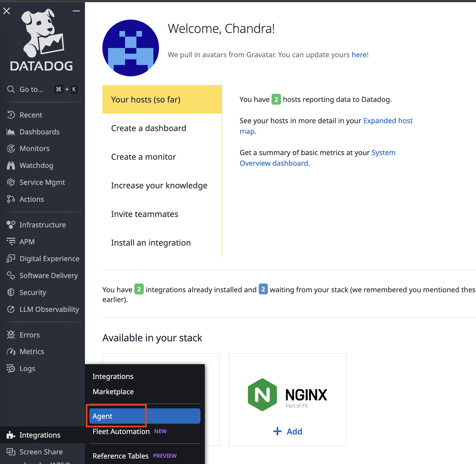Click the Security shield icon
The image size is (476, 464).
pos(11,292)
